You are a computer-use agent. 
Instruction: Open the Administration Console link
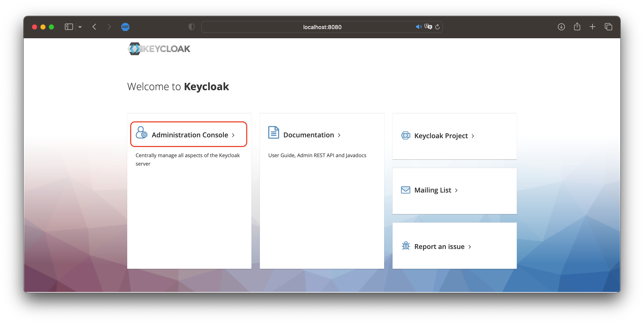(190, 135)
